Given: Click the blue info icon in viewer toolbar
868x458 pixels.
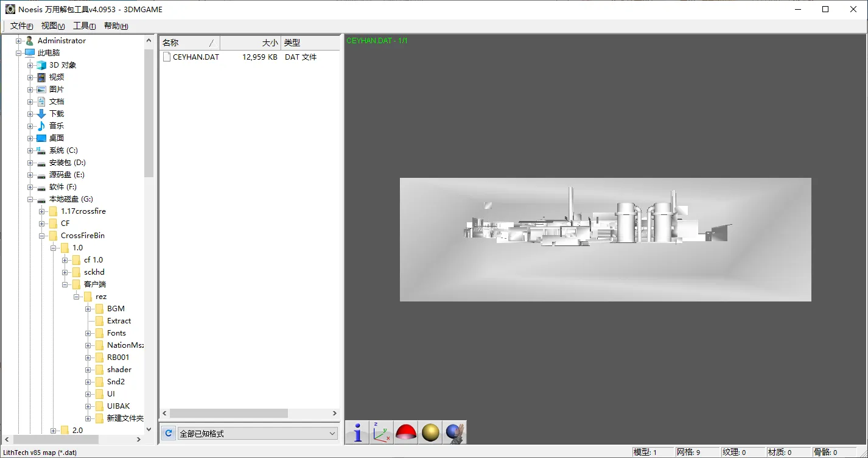Looking at the screenshot, I should click(x=357, y=432).
